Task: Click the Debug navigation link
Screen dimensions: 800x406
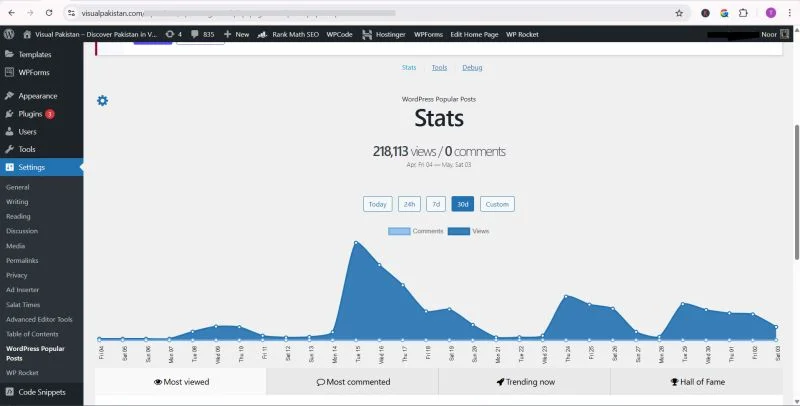Action: [472, 67]
